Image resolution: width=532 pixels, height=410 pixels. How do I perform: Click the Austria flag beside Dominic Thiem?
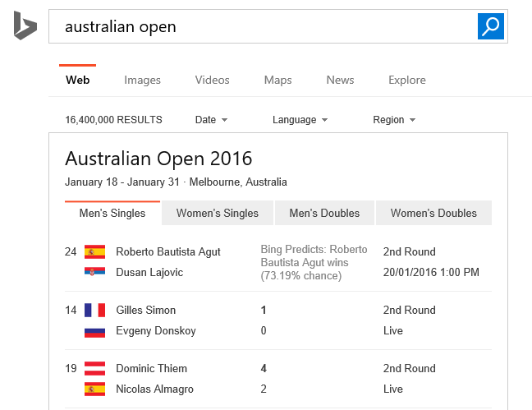[94, 369]
